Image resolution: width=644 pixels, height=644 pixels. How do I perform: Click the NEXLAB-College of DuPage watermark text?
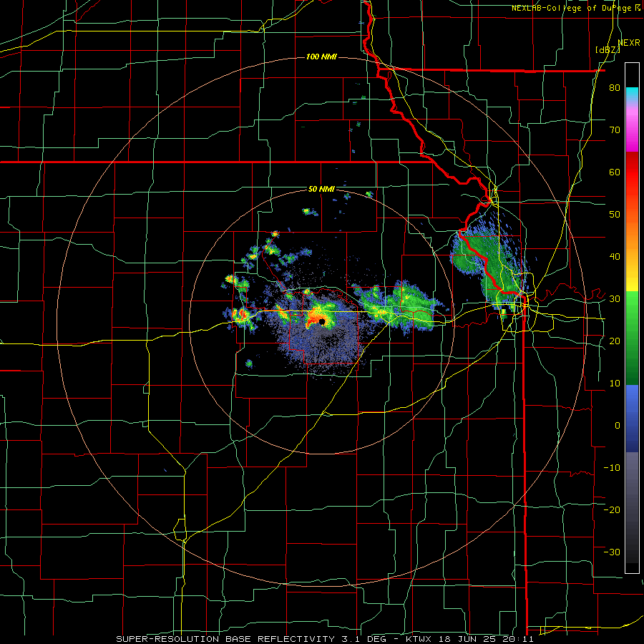(x=575, y=8)
